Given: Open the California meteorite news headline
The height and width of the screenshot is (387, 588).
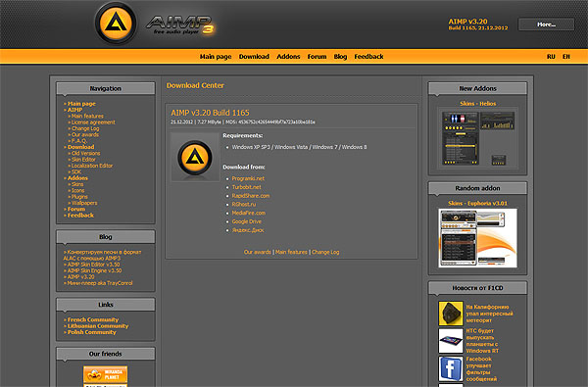Looking at the screenshot, I should [x=489, y=314].
